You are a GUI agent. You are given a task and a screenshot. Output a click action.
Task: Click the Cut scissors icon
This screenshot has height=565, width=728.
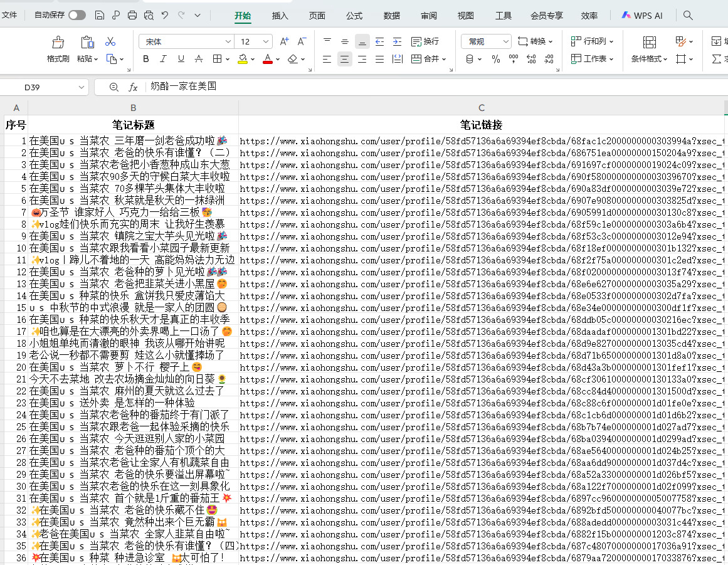click(x=110, y=42)
